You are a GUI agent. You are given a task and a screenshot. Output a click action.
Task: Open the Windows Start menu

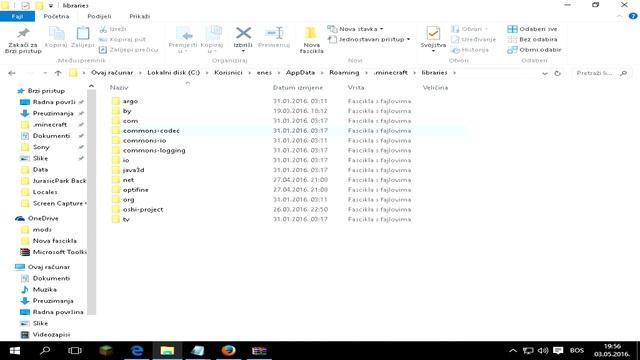coord(15,351)
